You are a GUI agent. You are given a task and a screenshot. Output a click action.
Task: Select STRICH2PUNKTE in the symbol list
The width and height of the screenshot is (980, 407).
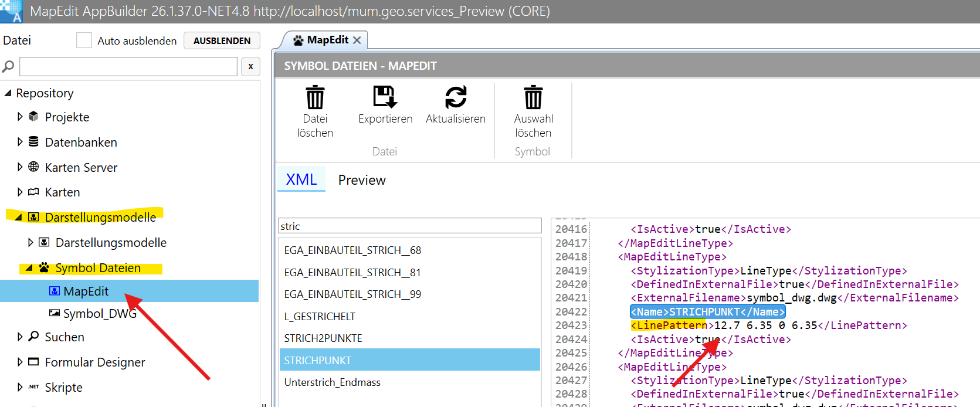click(x=323, y=338)
